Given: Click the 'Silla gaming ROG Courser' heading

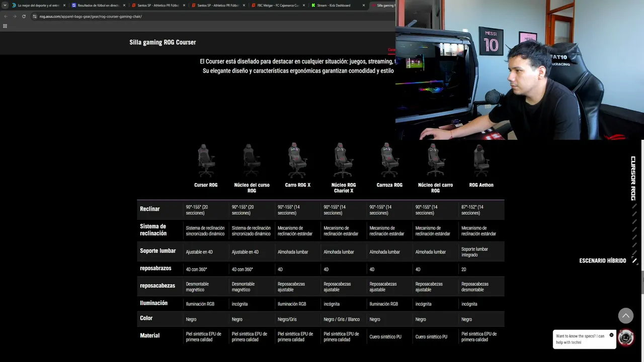Looking at the screenshot, I should (163, 42).
